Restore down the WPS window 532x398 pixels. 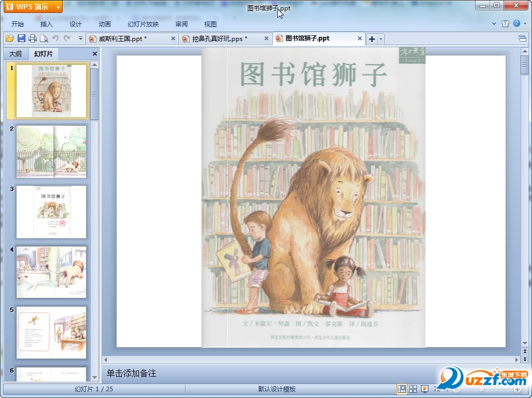[x=497, y=5]
